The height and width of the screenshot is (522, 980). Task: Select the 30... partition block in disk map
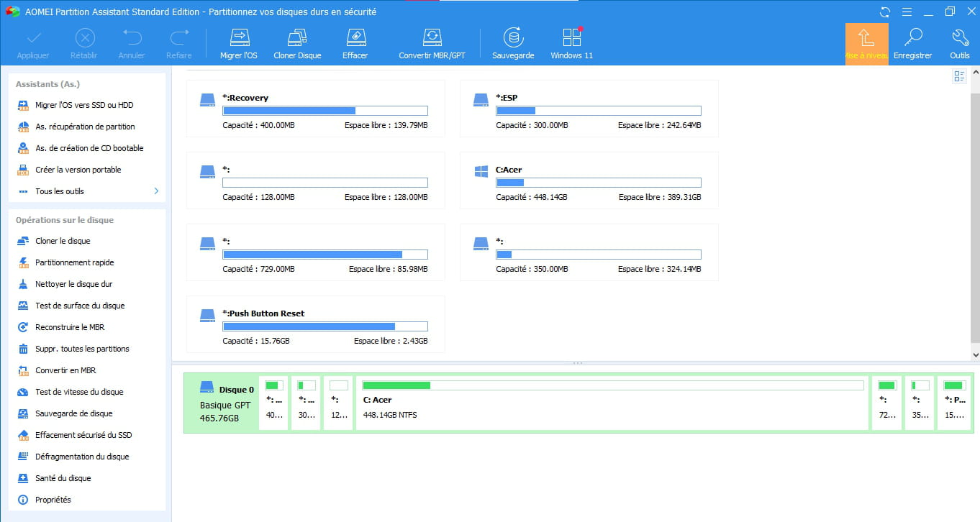[306, 403]
